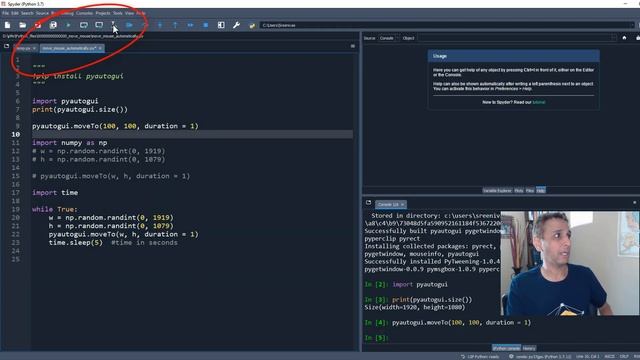Run cell and advance toolbar icon

(x=99, y=25)
